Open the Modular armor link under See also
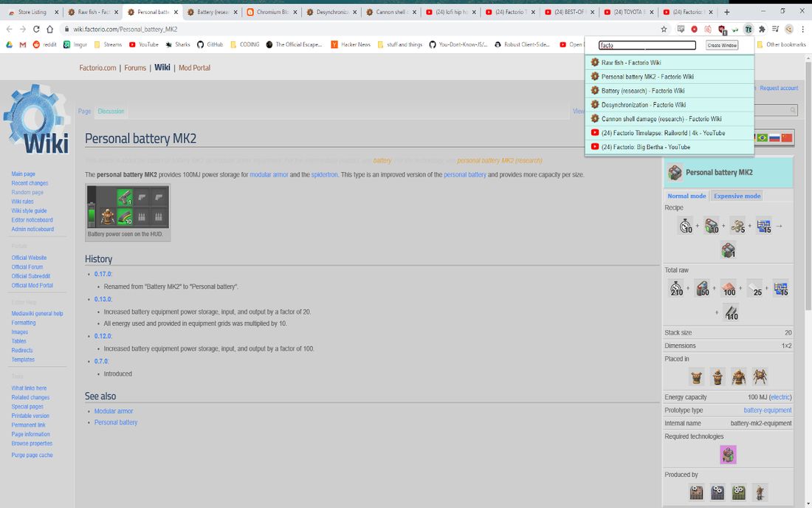The height and width of the screenshot is (508, 812). [x=113, y=411]
